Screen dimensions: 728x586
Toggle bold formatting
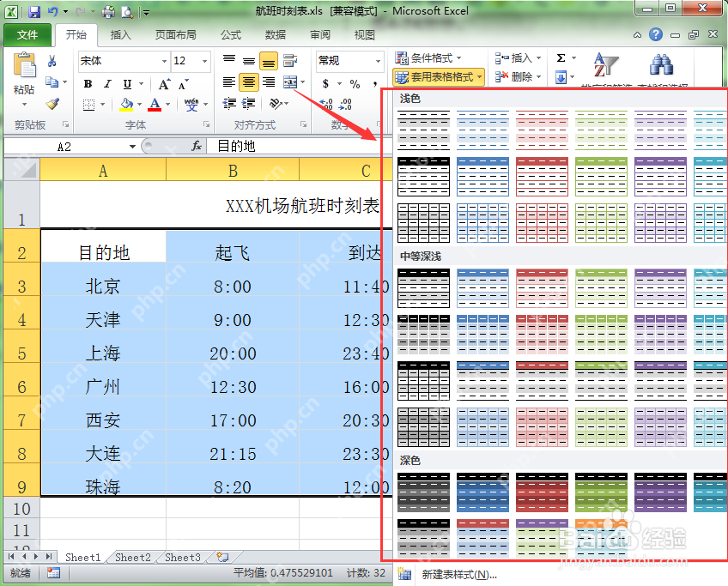coord(88,84)
